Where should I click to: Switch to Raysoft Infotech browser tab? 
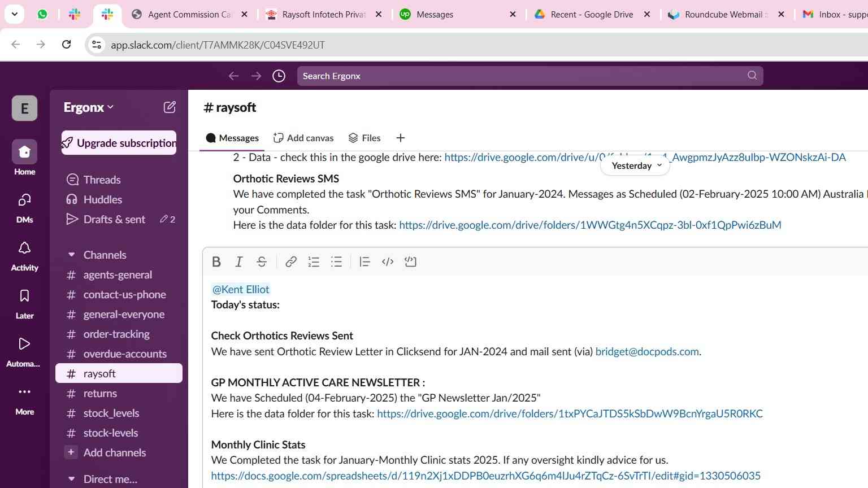point(324,14)
